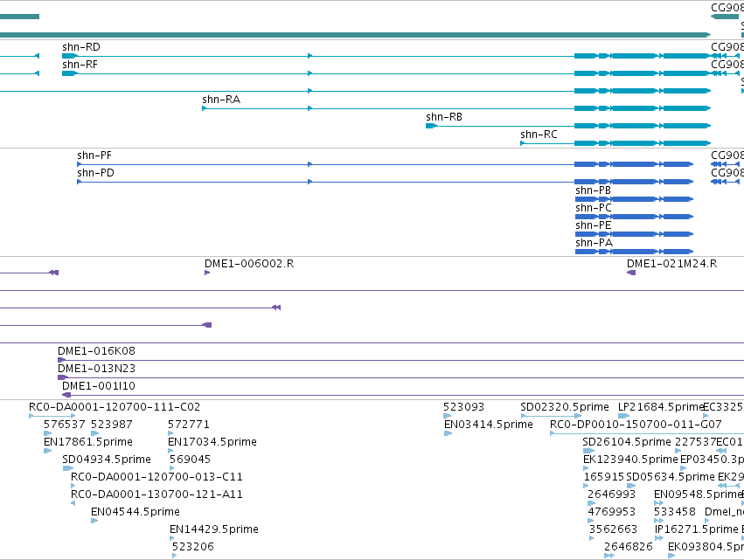Screen dimensions: 744x560
Task: Click the EK123940.5prime label
Action: (630, 460)
